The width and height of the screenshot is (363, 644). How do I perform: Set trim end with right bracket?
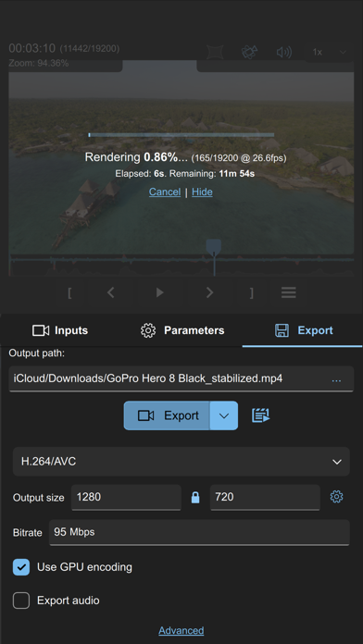(x=252, y=292)
